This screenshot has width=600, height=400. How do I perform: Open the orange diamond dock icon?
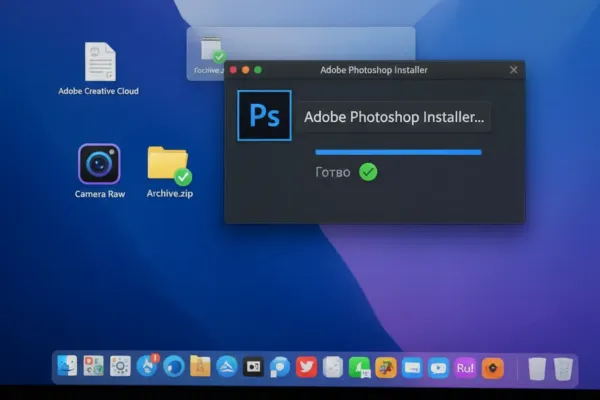[x=492, y=368]
